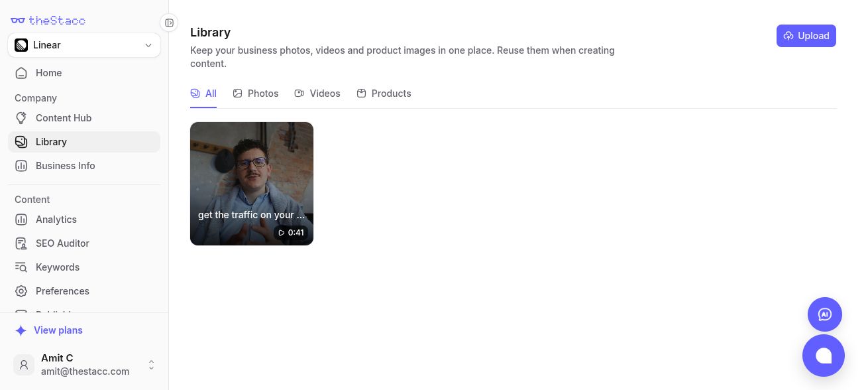Click the Products tab box icon
The width and height of the screenshot is (868, 390).
point(361,94)
